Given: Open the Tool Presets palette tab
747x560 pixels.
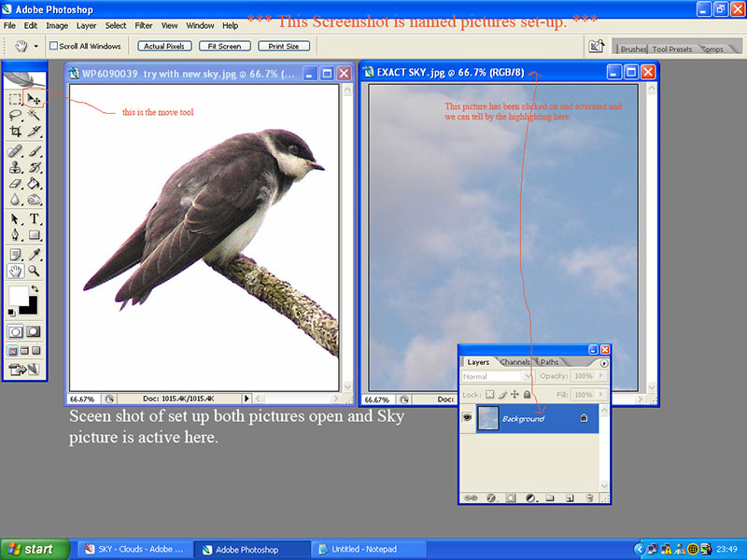Looking at the screenshot, I should 672,49.
